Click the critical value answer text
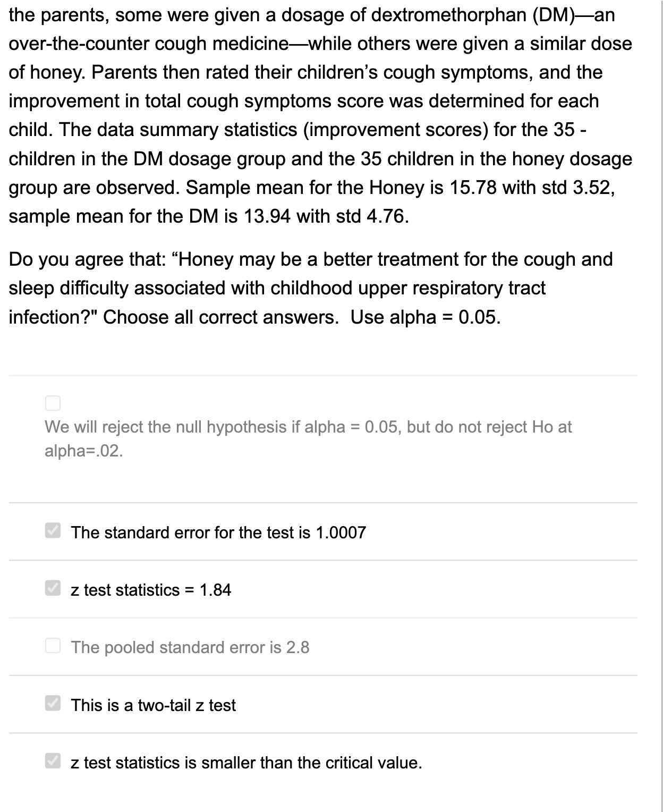Screen dimensions: 663x812 coord(246,762)
